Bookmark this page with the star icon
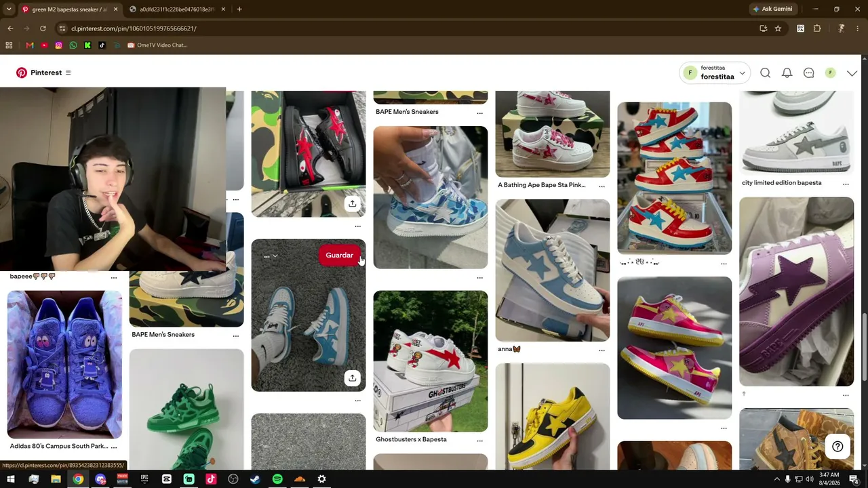868x488 pixels. 778,28
